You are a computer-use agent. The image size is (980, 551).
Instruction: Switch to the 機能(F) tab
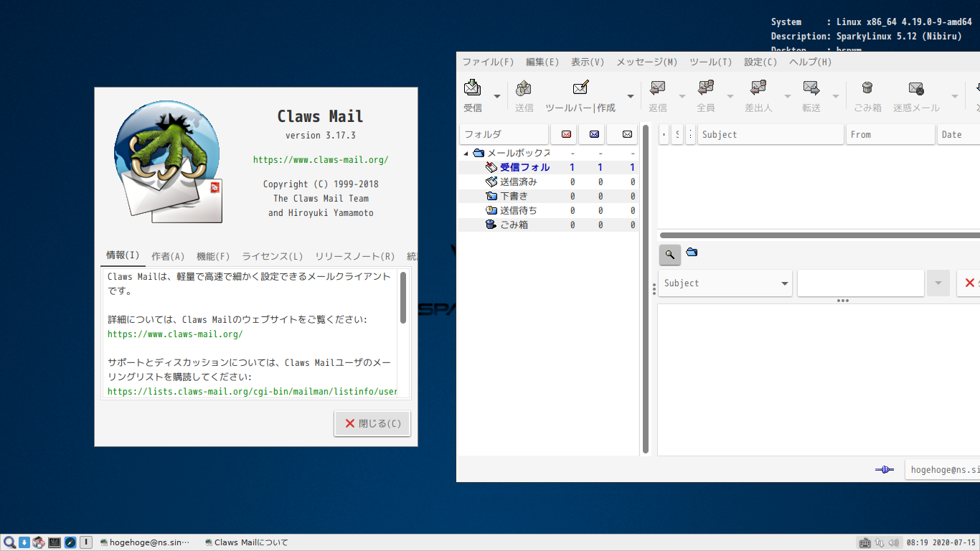[213, 256]
